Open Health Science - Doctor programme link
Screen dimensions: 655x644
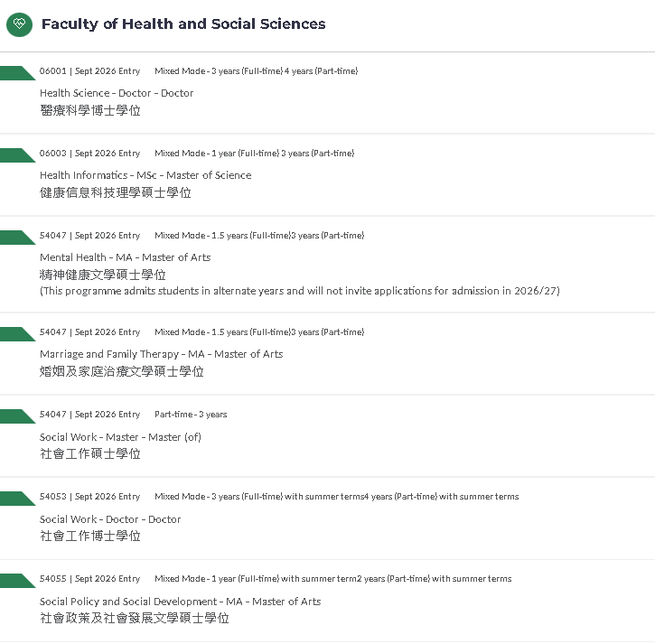(117, 93)
